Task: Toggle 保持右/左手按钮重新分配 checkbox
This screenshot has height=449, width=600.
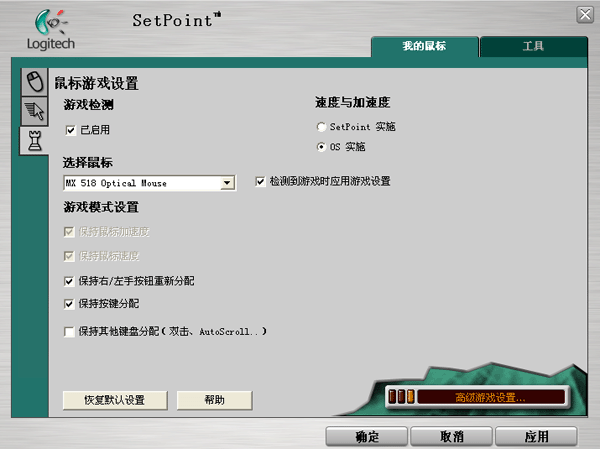Action: pos(69,281)
